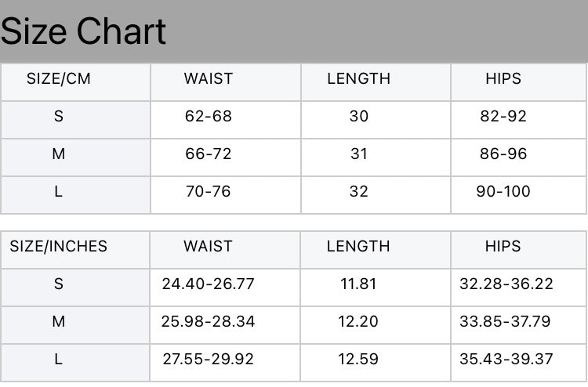Select the 33.85-37.79 hips cell
Viewport: 588px width, 387px height.
pyautogui.click(x=505, y=322)
